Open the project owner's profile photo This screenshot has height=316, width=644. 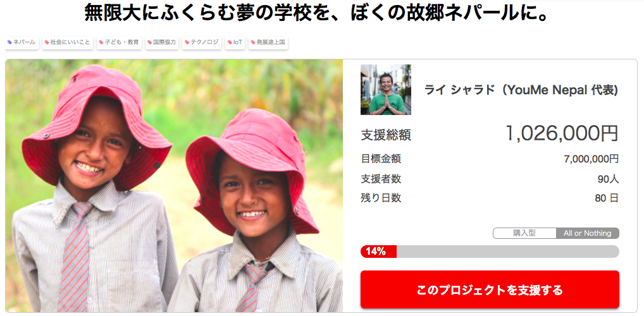pyautogui.click(x=386, y=90)
